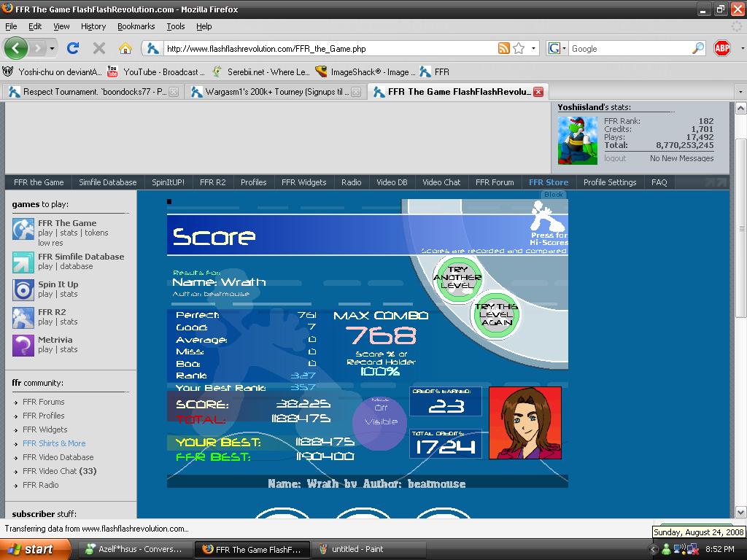Screen dimensions: 747x560
Task: Open the RSS feed icon in the address bar
Action: pos(504,48)
